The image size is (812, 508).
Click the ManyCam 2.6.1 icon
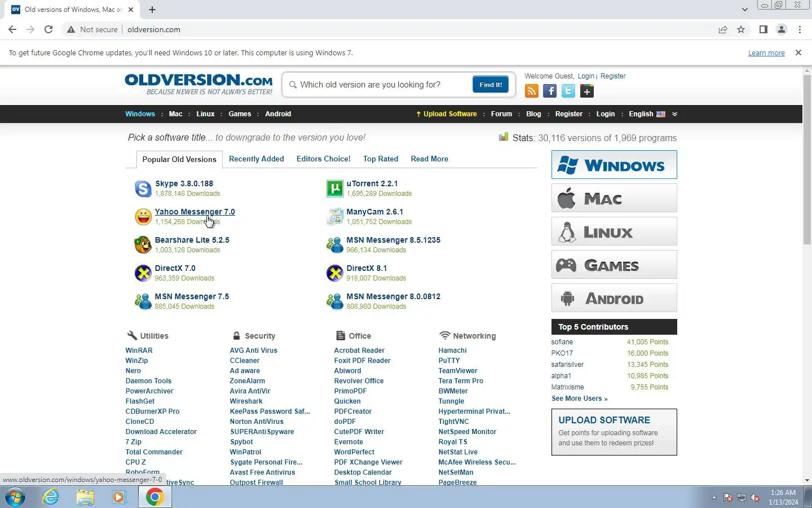335,217
